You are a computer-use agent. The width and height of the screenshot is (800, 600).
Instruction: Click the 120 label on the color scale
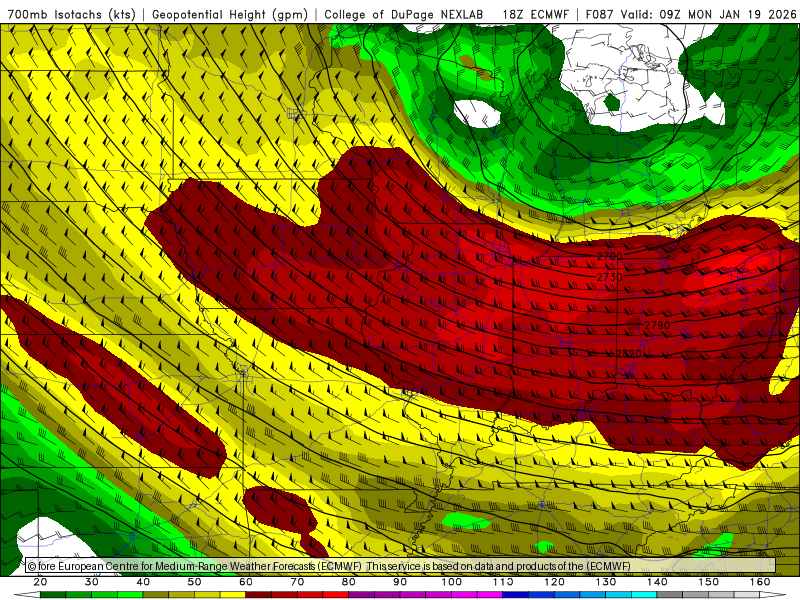[554, 582]
